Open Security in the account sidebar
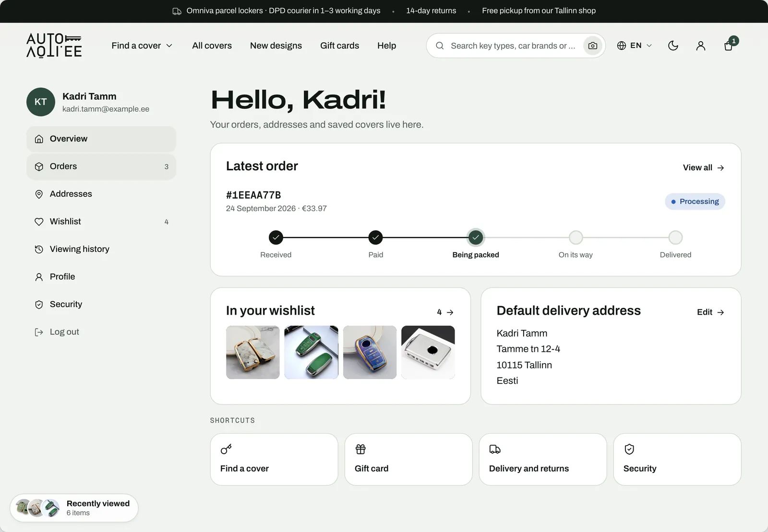Screen dimensions: 768x532 click(x=101, y=304)
